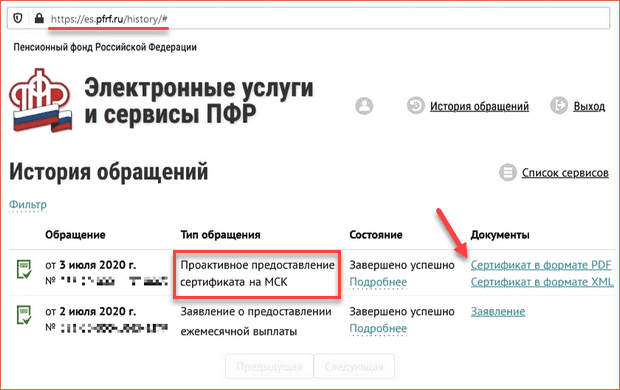Expand Подробнее for the monthly payment request

(378, 328)
